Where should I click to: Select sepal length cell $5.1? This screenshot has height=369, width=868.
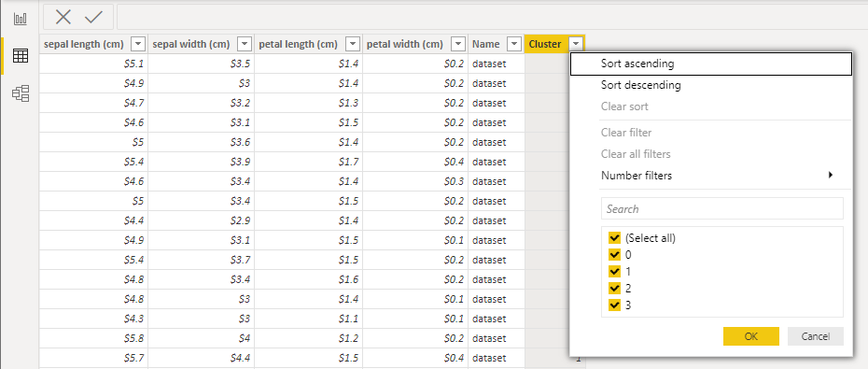coord(93,64)
